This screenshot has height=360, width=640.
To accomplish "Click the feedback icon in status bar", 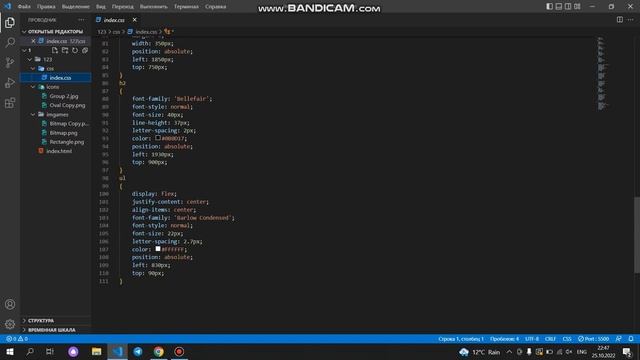I will [x=619, y=339].
